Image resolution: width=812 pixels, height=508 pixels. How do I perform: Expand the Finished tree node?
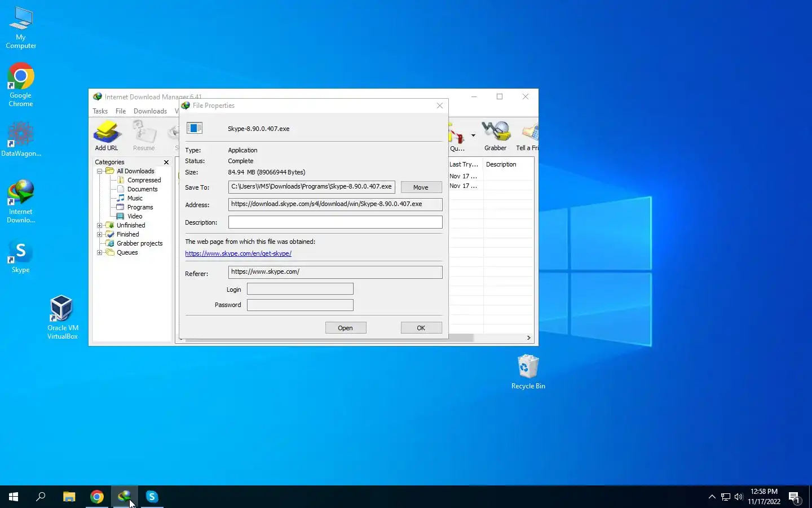99,234
